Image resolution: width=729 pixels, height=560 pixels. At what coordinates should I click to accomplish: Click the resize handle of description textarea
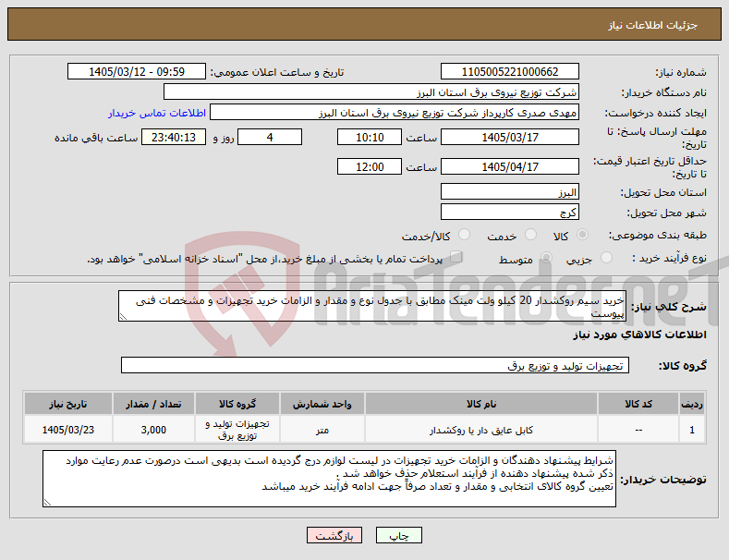(x=123, y=317)
